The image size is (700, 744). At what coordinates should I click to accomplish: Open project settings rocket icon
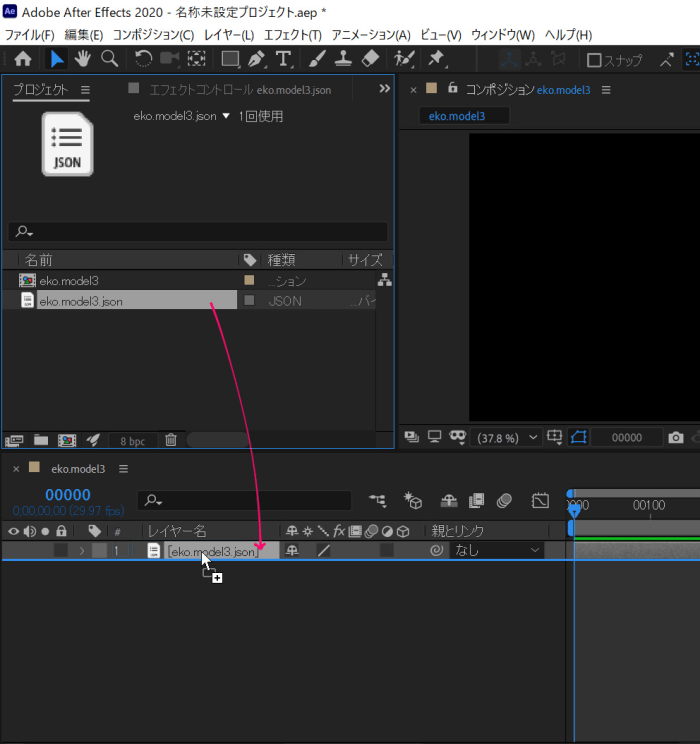pyautogui.click(x=93, y=440)
